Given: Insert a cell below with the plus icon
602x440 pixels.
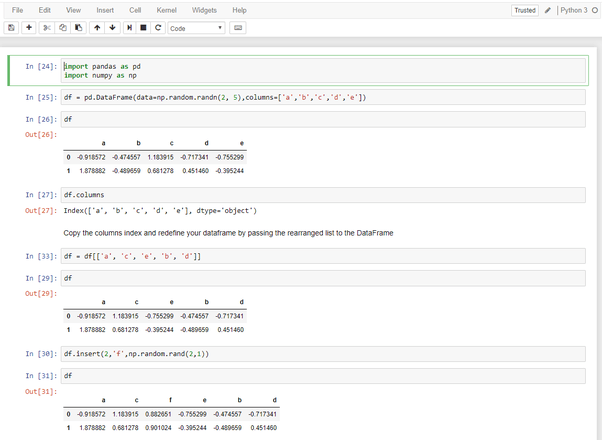Looking at the screenshot, I should (x=29, y=28).
